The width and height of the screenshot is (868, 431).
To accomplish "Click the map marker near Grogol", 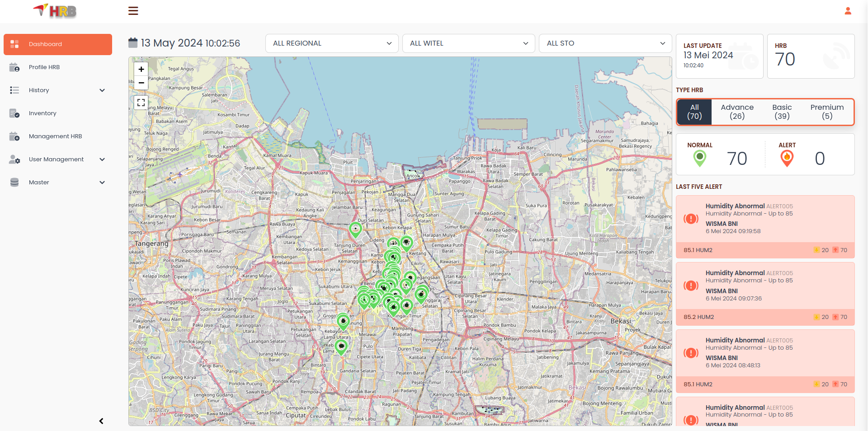I will [x=343, y=322].
